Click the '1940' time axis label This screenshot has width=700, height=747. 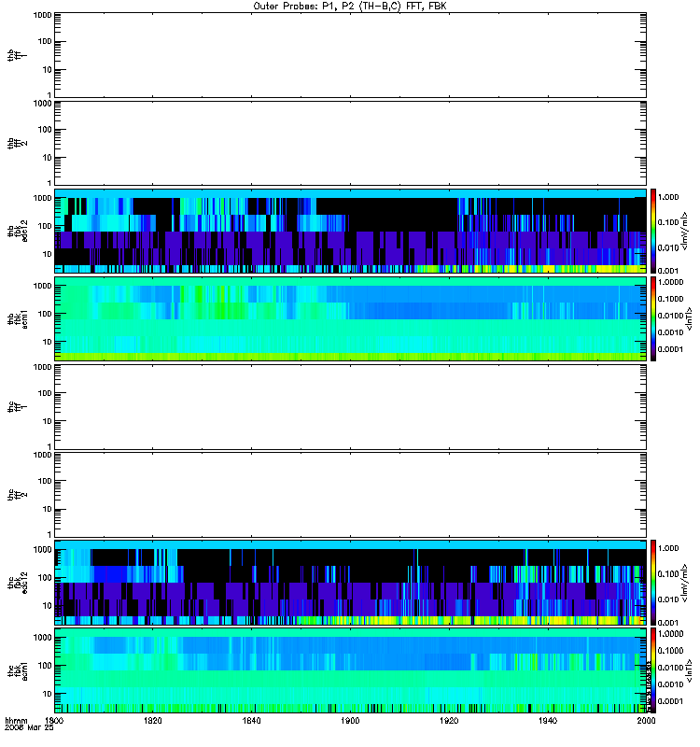[x=548, y=721]
